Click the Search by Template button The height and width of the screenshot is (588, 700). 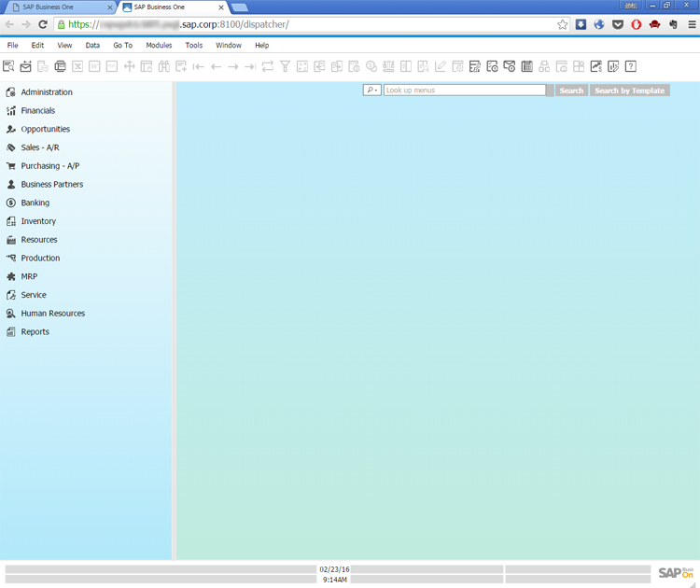[629, 91]
